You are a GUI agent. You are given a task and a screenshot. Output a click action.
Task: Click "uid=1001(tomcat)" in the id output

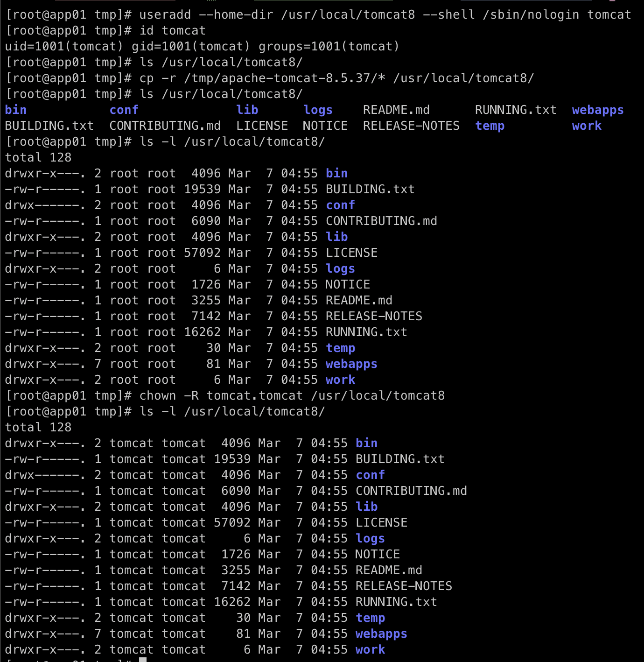pos(64,47)
